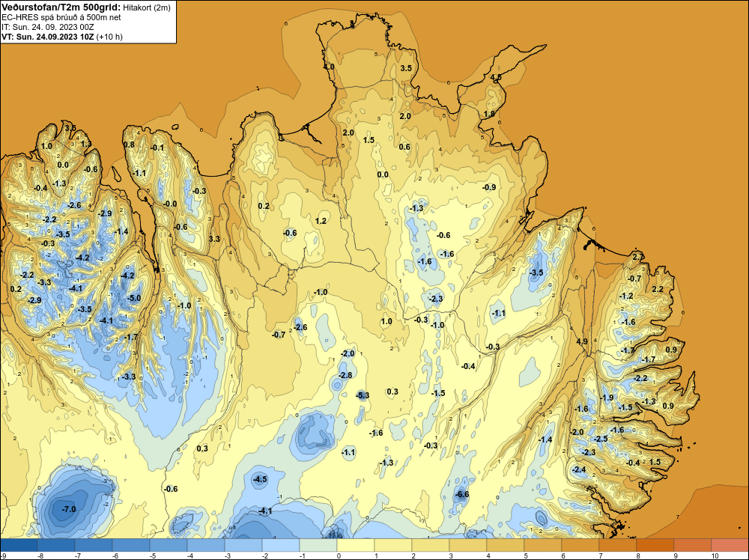Select the -5.0 temperature value
Viewport: 749px width, 560px height.
[x=134, y=299]
